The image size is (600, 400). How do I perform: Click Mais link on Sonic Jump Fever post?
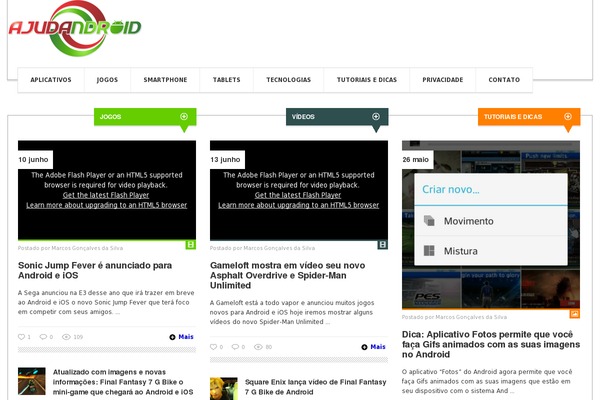tap(181, 337)
